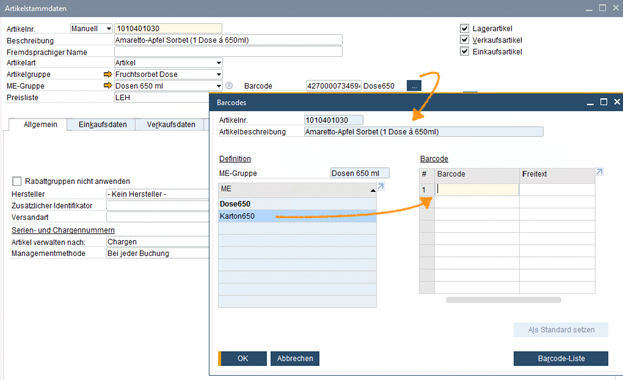This screenshot has width=623, height=380.
Task: Maximize the Barcodes dialog window
Action: pyautogui.click(x=603, y=102)
